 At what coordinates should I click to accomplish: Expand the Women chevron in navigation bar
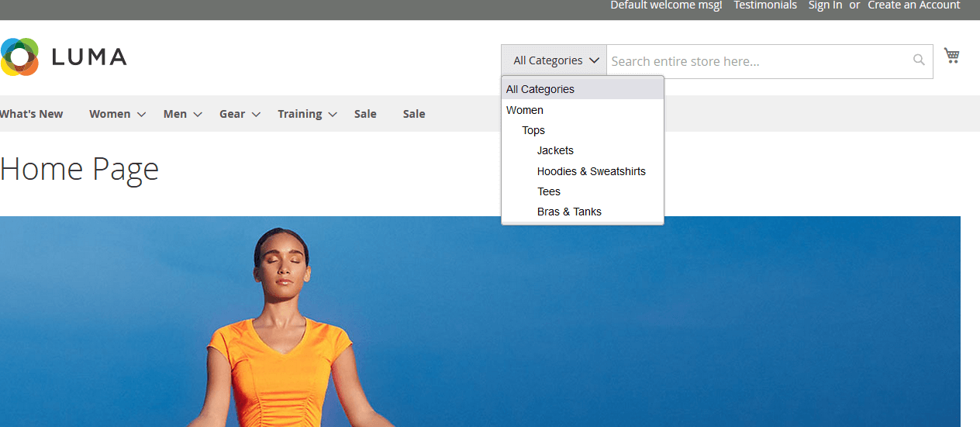point(141,115)
